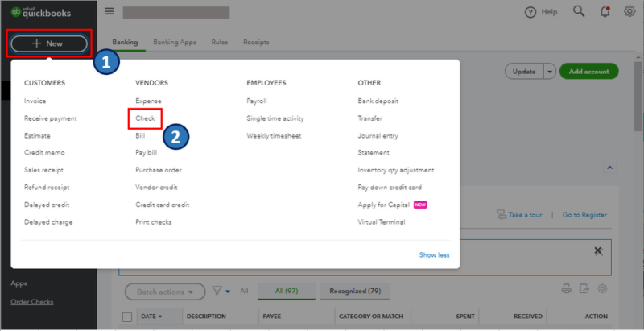Switch to the Rules tab
The height and width of the screenshot is (331, 644).
click(x=219, y=42)
